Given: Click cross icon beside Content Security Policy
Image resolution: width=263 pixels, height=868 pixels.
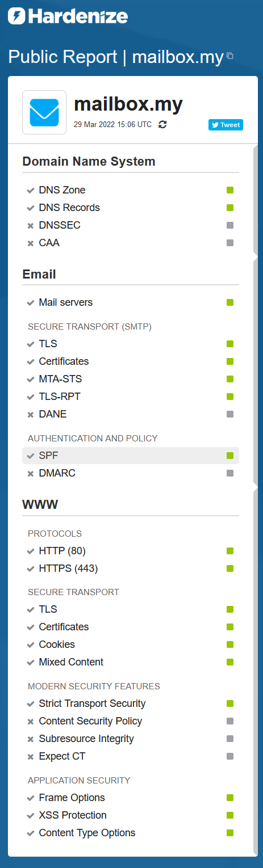Looking at the screenshot, I should [x=31, y=722].
